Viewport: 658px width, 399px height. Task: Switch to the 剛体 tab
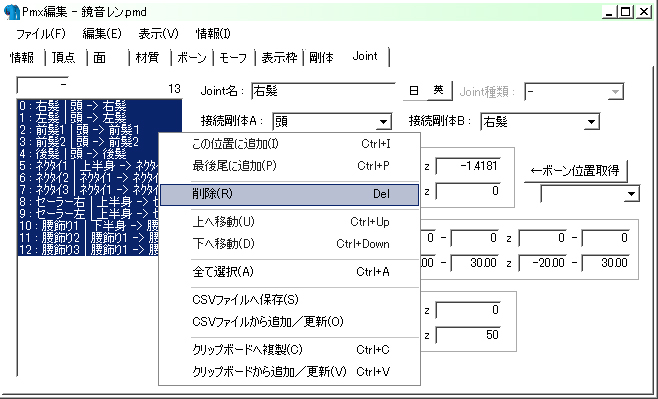[321, 57]
